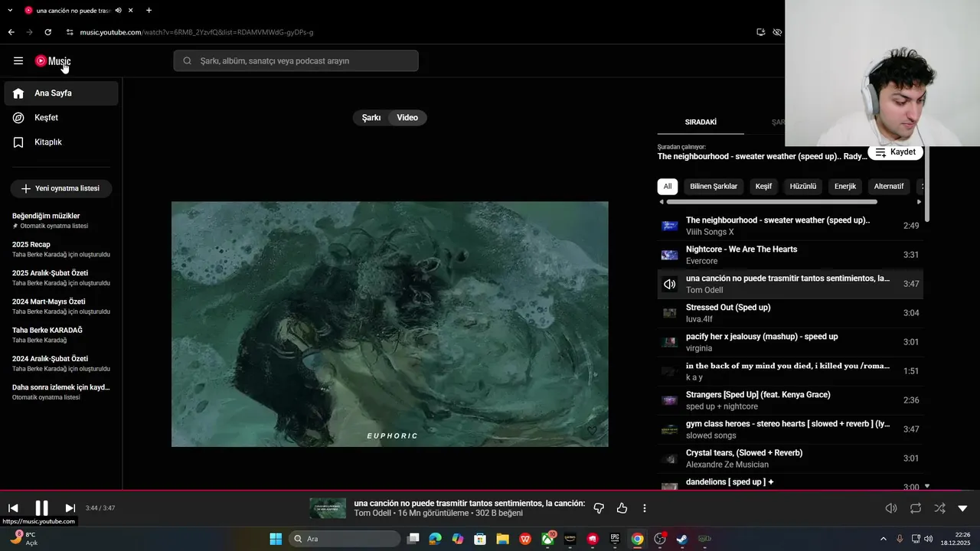The image size is (980, 551).
Task: Reload the page
Action: 47,32
